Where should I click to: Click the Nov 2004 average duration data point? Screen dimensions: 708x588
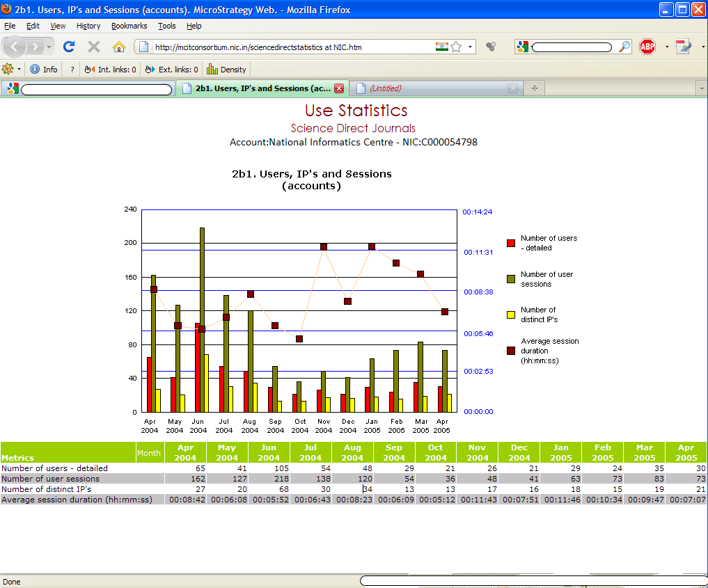(324, 247)
